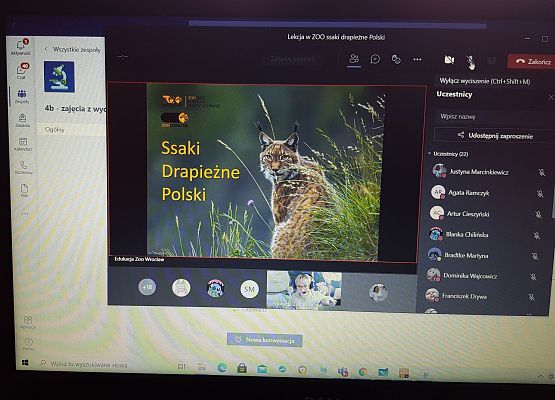Click the Wpisz nazwę search field

pos(494,116)
